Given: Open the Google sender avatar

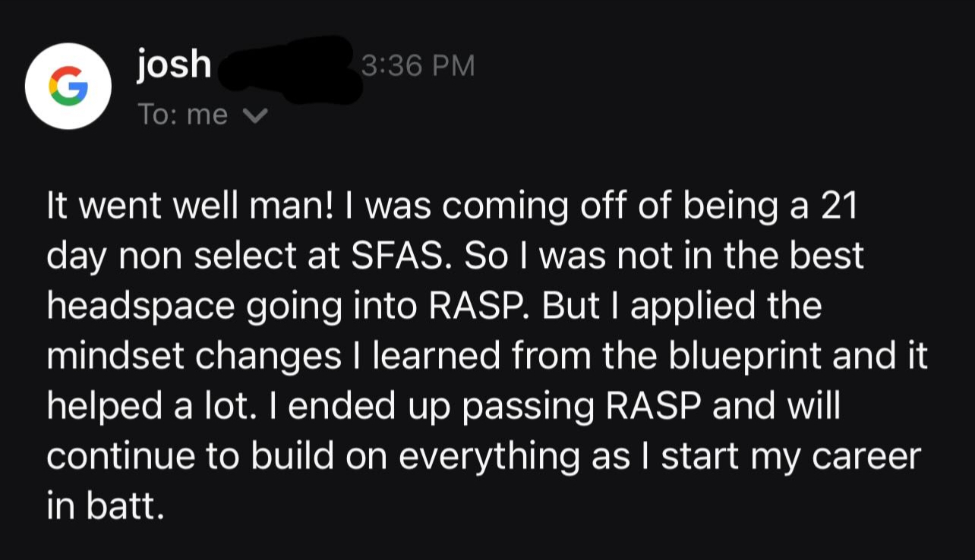Looking at the screenshot, I should pos(68,86).
